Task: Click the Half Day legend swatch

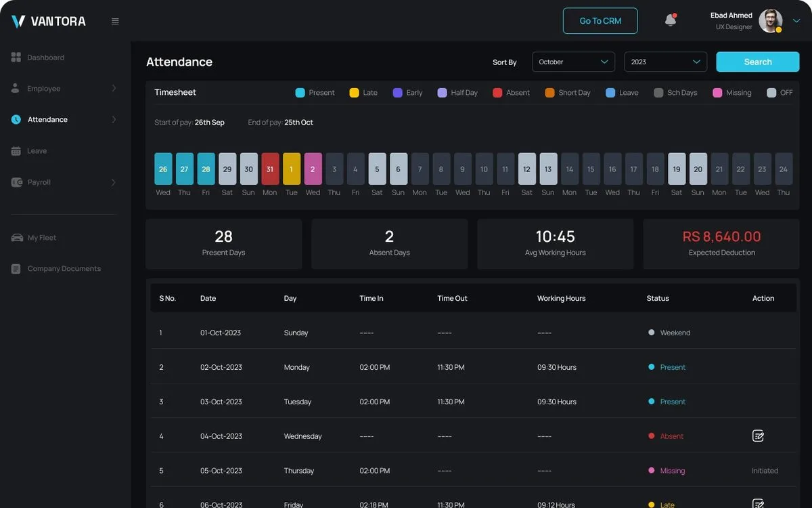Action: 443,93
